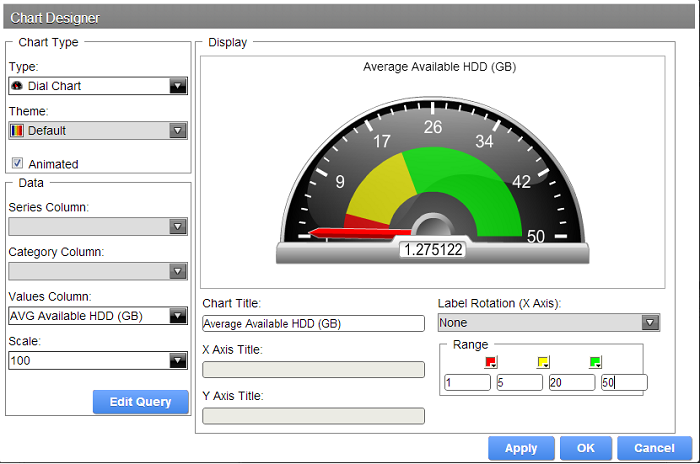Click the rainbow theme icon beside Default

pos(17,130)
